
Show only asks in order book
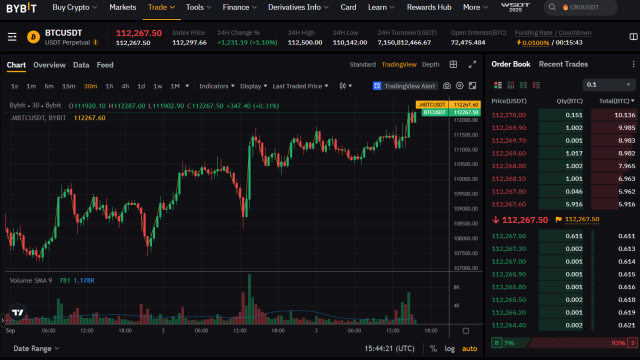tap(536, 85)
